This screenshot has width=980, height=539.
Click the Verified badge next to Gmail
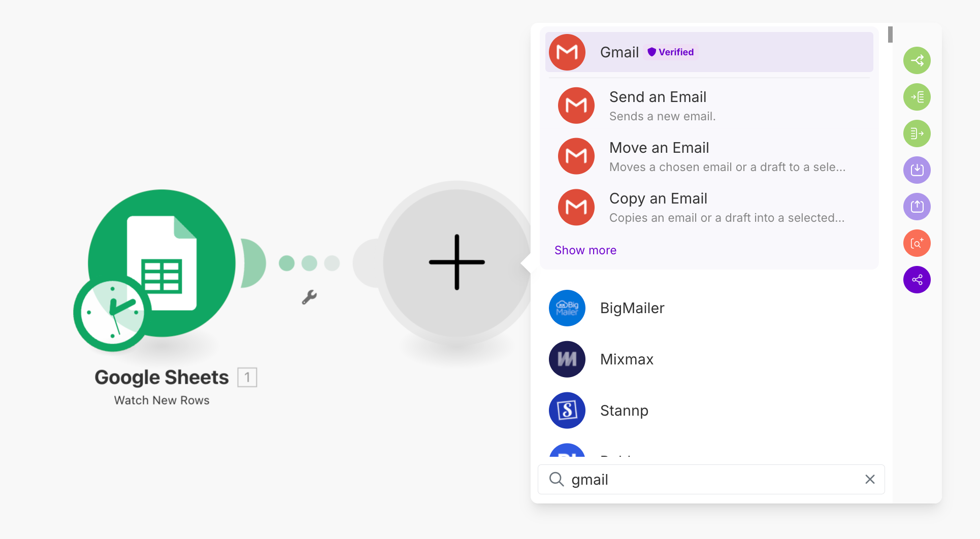(671, 52)
